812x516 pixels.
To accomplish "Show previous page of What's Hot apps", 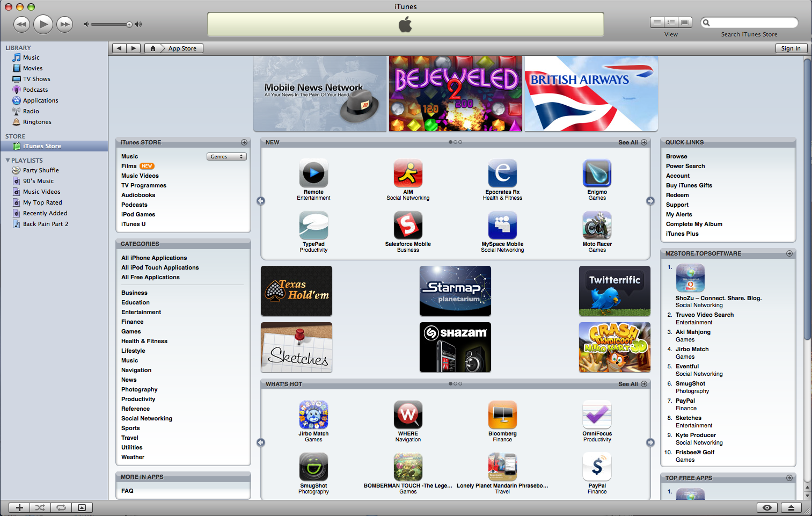I will [x=261, y=442].
